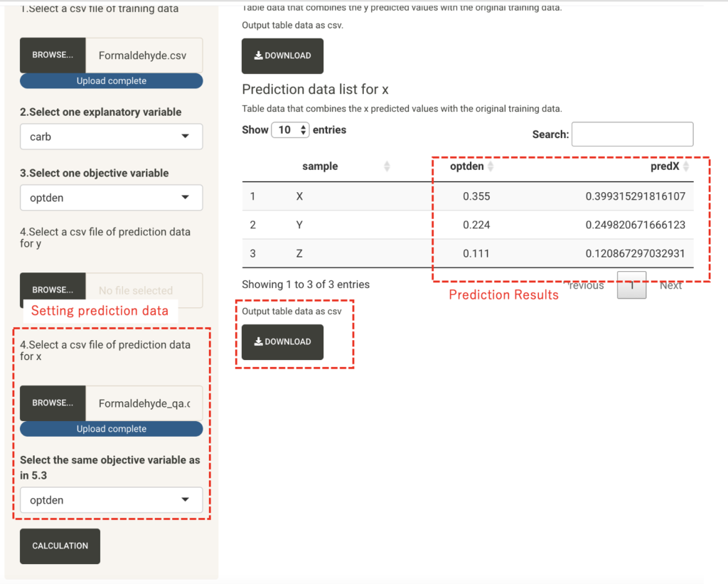Click sort arrows beside optden column

click(491, 166)
